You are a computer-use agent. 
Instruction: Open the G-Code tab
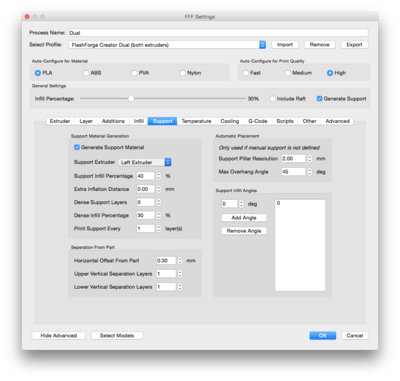[x=258, y=121]
